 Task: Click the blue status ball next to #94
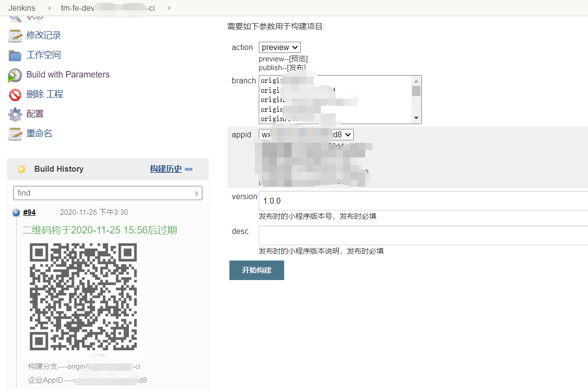(16, 212)
